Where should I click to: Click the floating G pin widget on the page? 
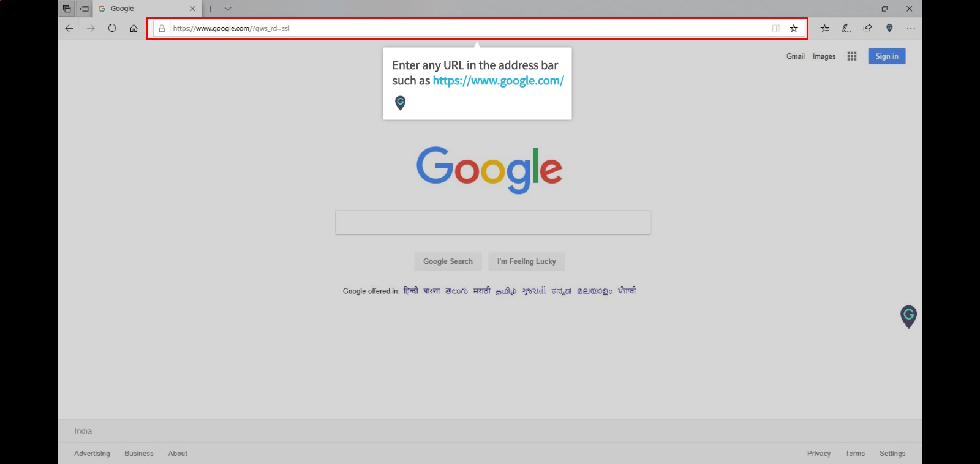908,316
